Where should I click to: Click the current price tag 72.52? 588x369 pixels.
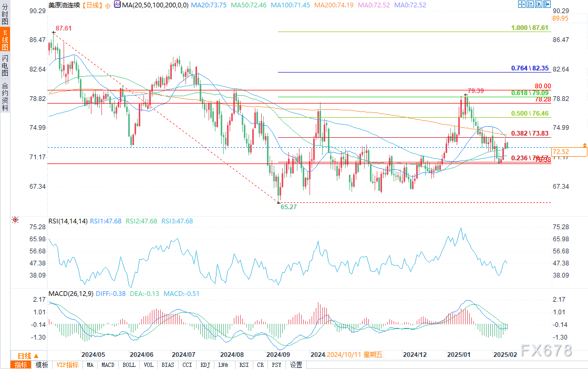(x=569, y=152)
